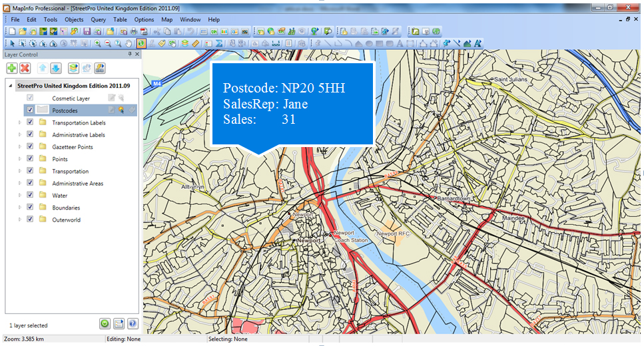Choose the Zoom-in magnifier tool
This screenshot has height=346, width=644.
[98, 43]
